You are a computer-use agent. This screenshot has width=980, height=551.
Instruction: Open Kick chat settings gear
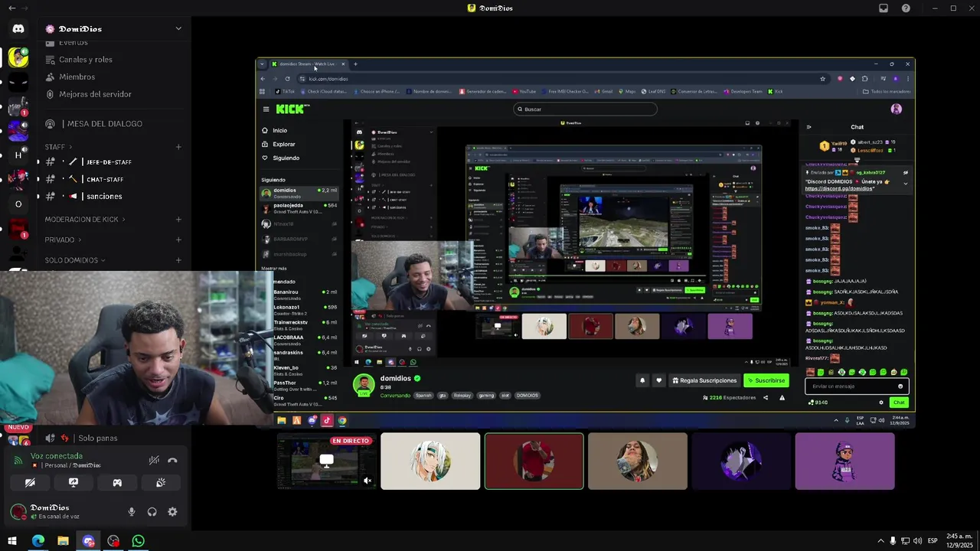(881, 403)
